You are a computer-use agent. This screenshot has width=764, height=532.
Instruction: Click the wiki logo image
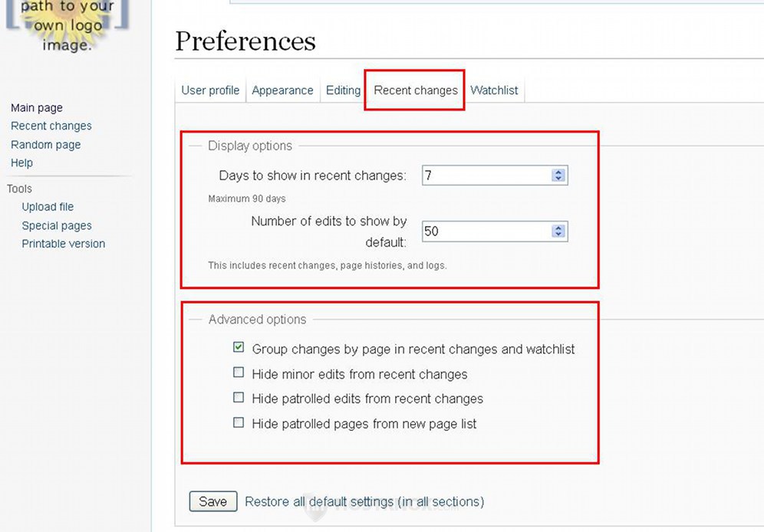click(67, 25)
